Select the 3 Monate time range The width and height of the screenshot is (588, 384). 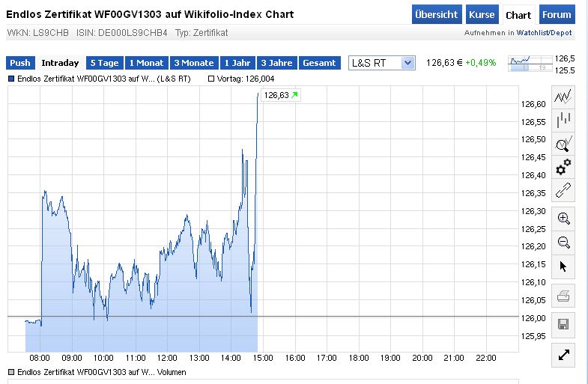pos(194,63)
